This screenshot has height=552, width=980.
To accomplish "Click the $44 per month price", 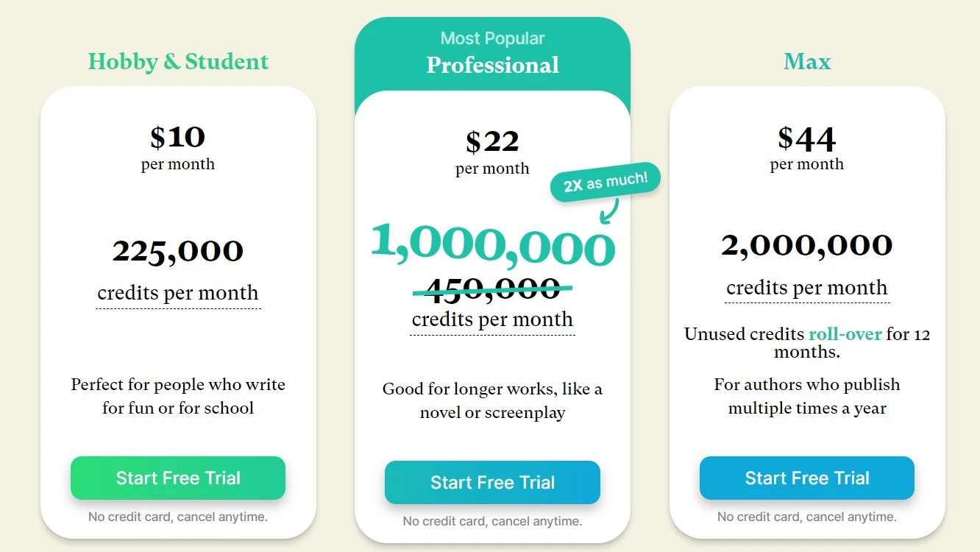I will click(807, 147).
